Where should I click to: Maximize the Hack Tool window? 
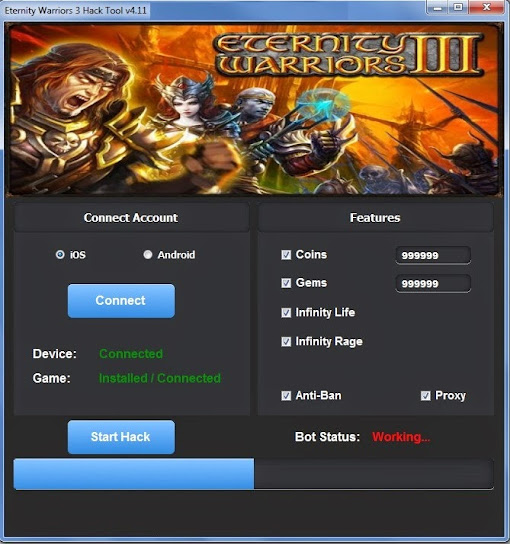[458, 7]
